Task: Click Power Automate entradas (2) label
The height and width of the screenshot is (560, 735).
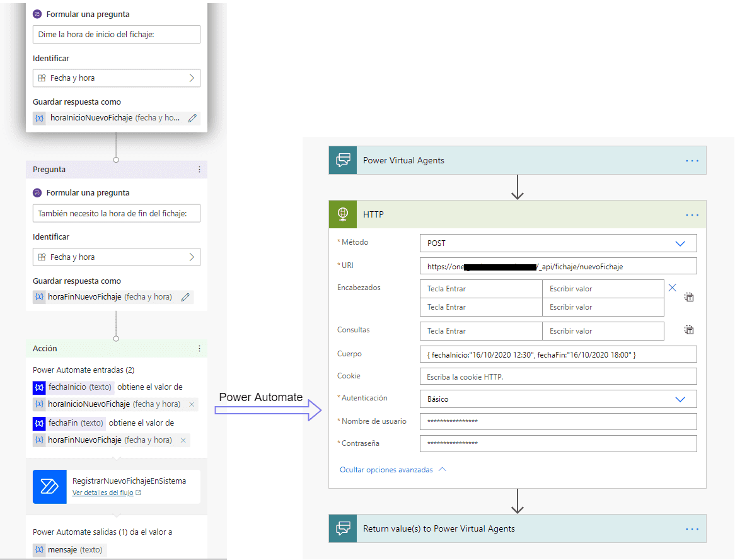Action: (83, 370)
